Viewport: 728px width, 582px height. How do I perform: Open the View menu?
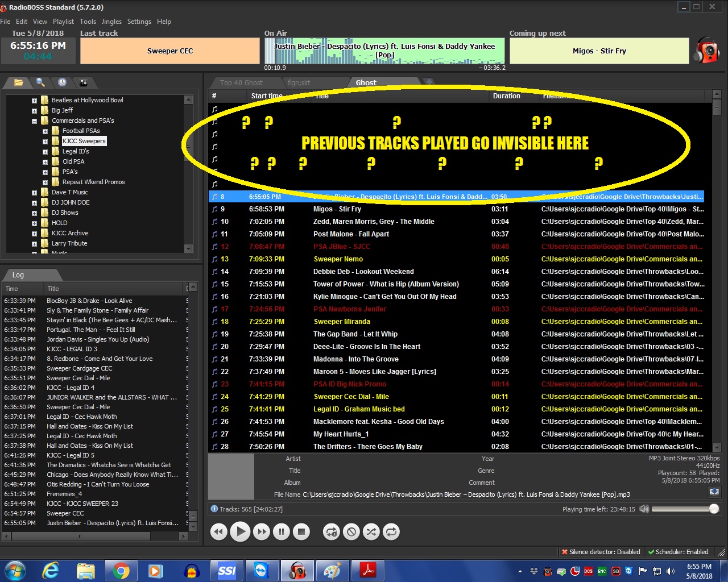[x=40, y=22]
